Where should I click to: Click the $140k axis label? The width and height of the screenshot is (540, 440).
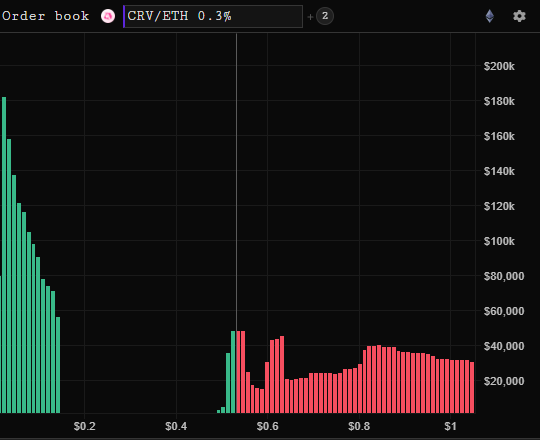[499, 171]
